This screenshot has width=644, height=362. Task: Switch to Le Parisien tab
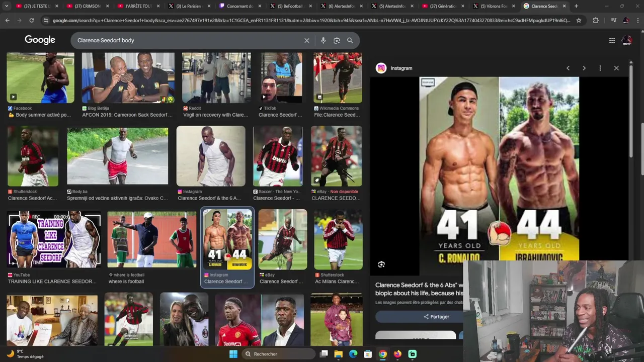188,6
